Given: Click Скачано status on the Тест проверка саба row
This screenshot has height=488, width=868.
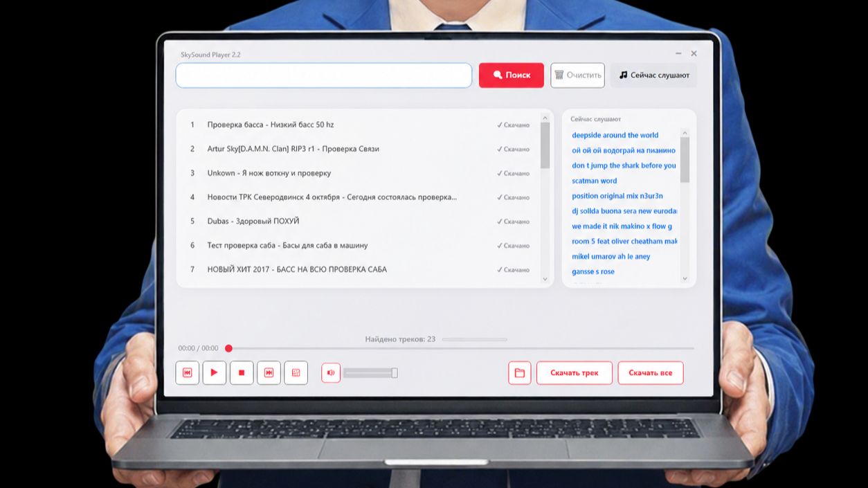Looking at the screenshot, I should [513, 246].
